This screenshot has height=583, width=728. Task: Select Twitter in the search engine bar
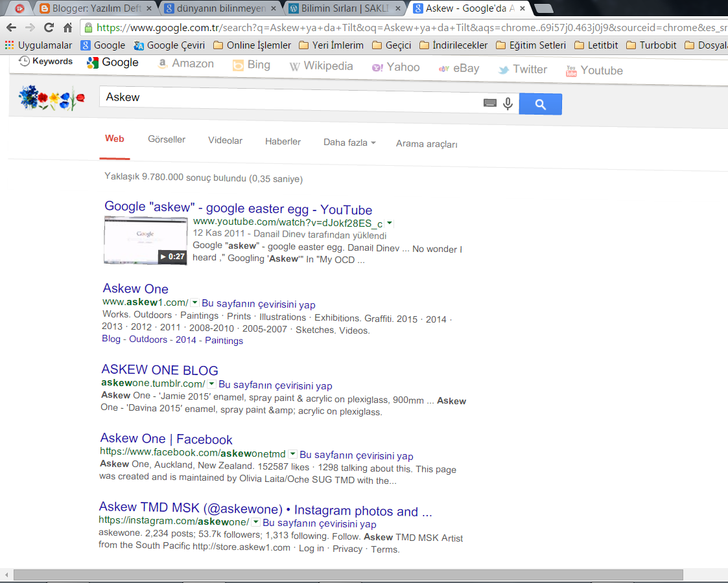tap(523, 69)
